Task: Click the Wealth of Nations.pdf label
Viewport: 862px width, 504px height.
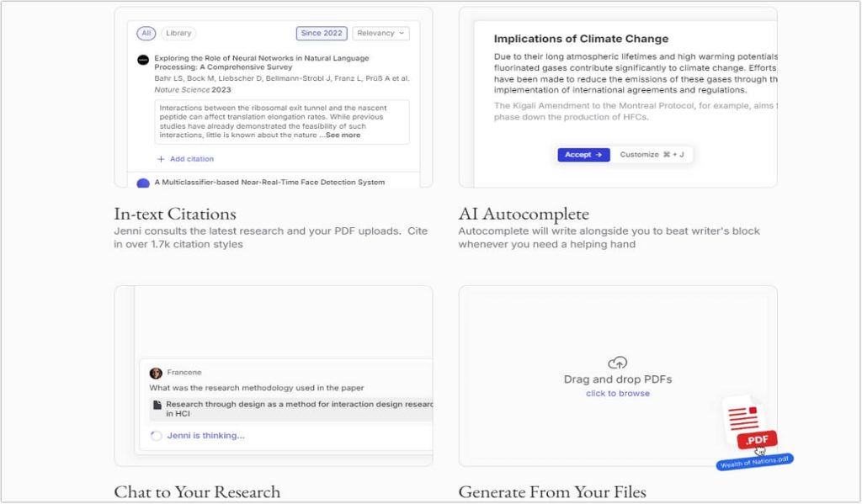Action: point(755,463)
